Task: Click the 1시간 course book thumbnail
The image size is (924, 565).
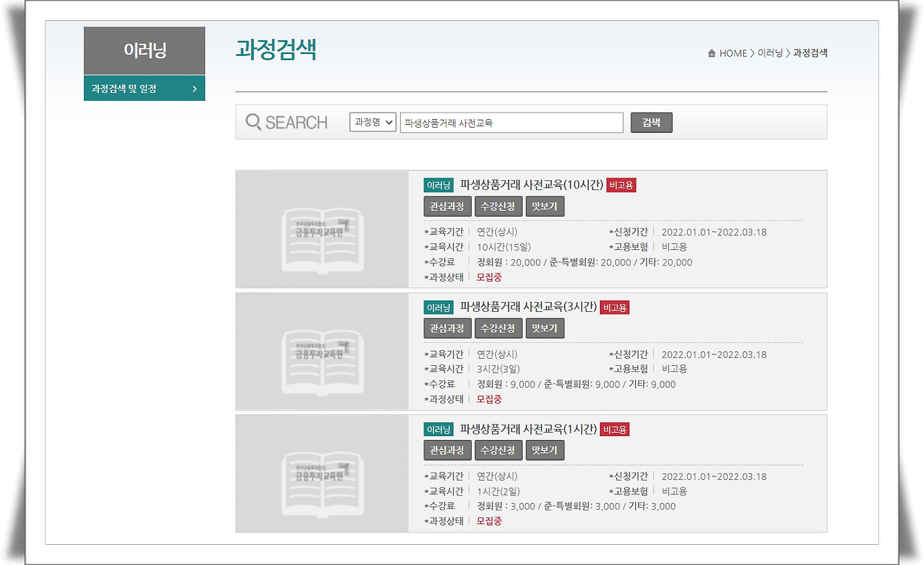Action: coord(322,474)
